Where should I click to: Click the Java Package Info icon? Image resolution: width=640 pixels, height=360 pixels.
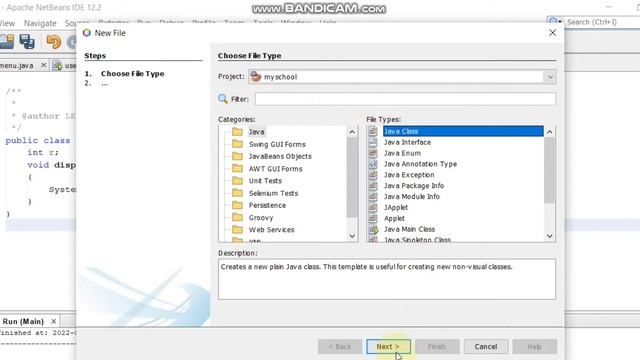(373, 186)
